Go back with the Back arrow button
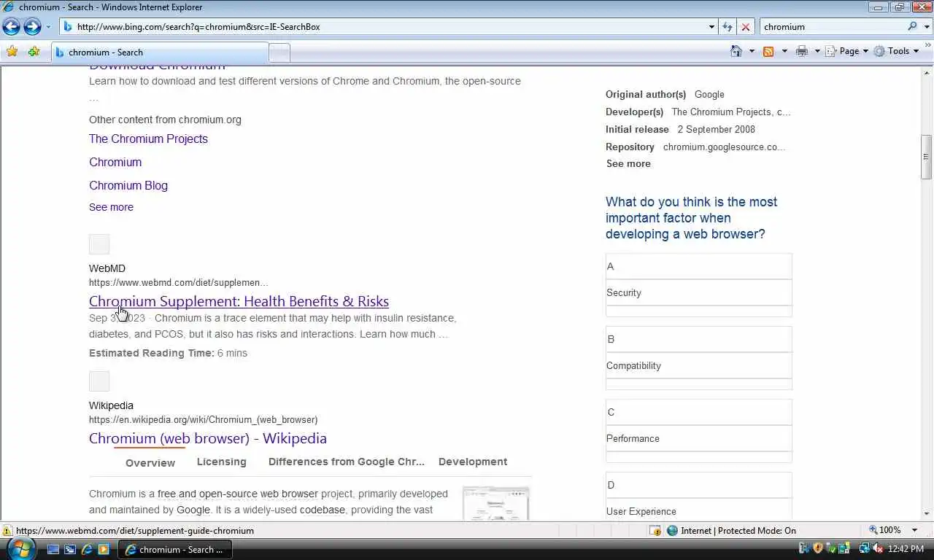The image size is (934, 560). tap(11, 27)
